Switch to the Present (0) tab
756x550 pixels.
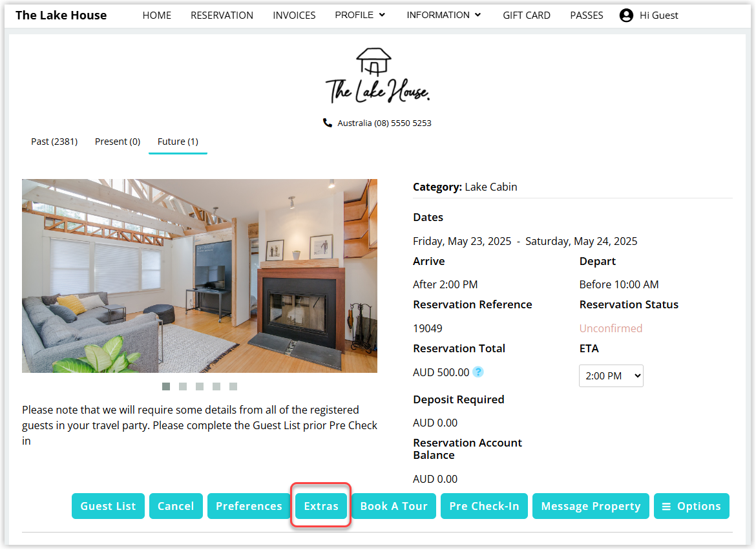tap(118, 142)
